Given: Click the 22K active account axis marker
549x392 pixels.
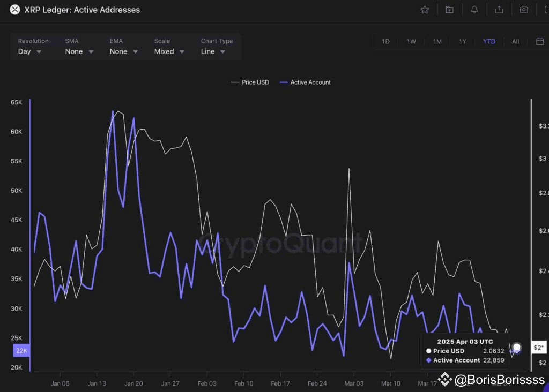Looking at the screenshot, I should click(x=21, y=351).
